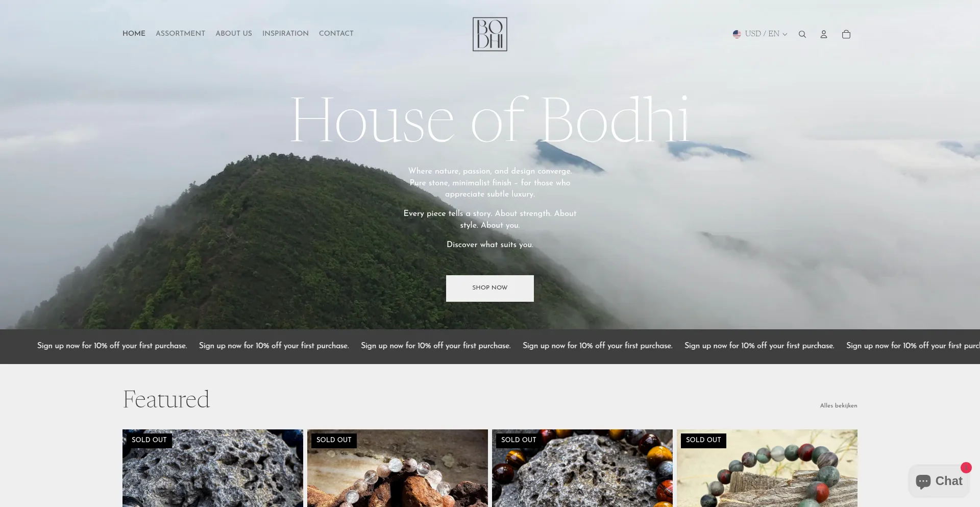Expand the USD / EN dropdown chevron

[x=785, y=34]
